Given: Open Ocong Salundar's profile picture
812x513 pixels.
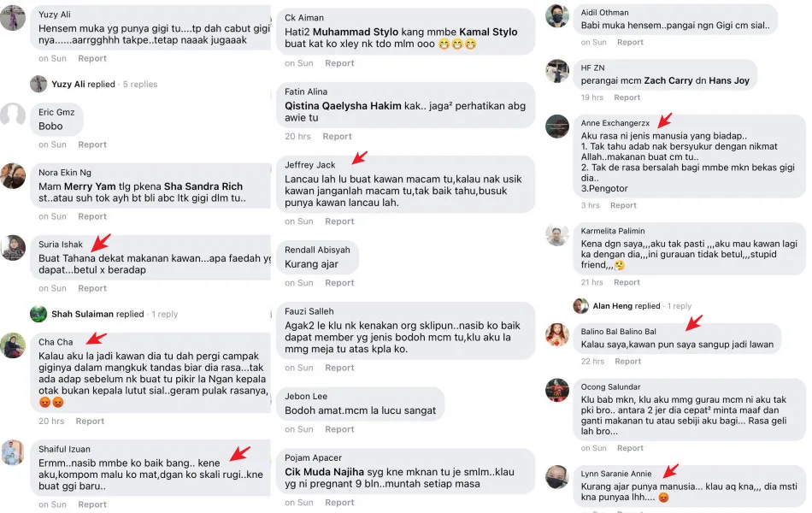Looking at the screenshot, I should tap(557, 390).
